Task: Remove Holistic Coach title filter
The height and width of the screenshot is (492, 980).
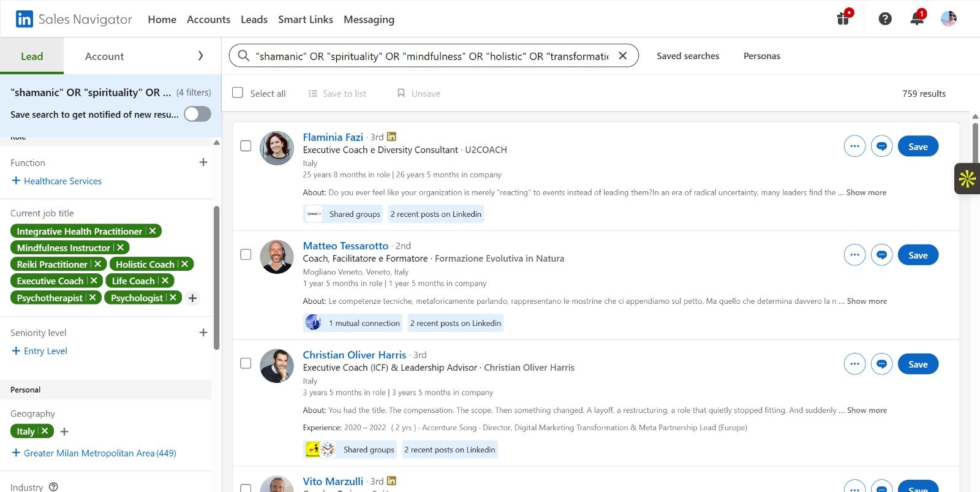Action: (x=184, y=264)
